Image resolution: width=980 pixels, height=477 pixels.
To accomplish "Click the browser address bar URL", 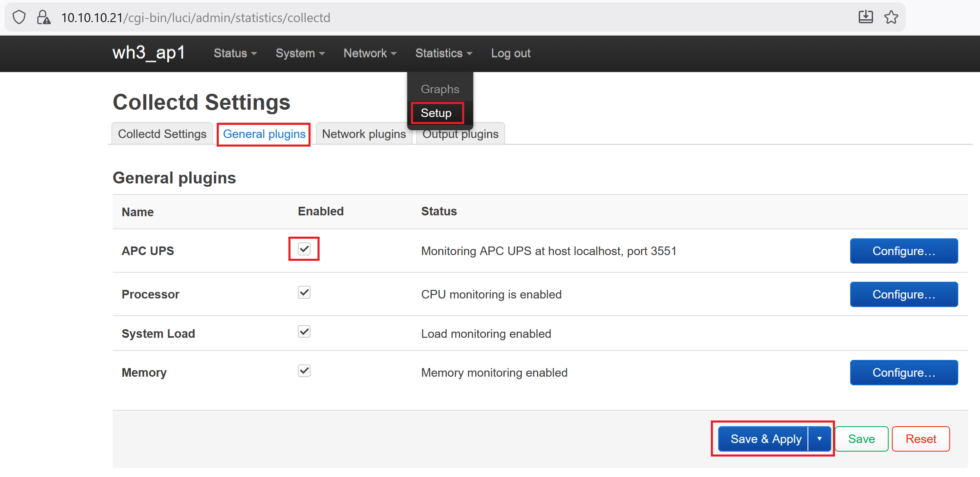I will 196,18.
